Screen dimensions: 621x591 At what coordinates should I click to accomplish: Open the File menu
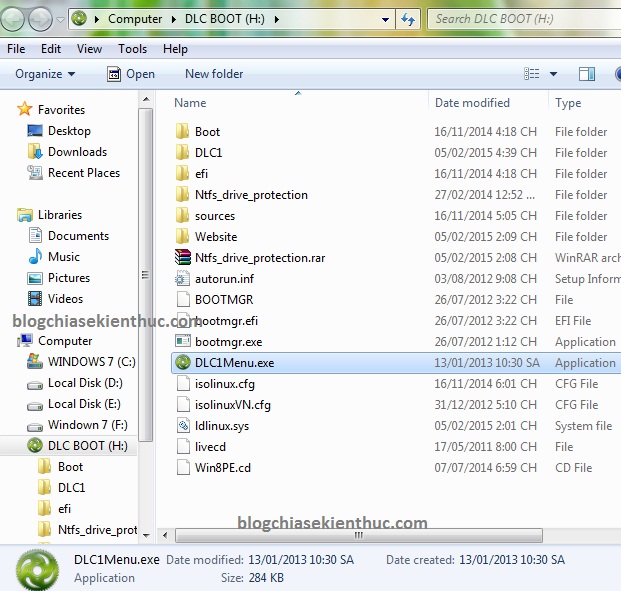click(16, 49)
